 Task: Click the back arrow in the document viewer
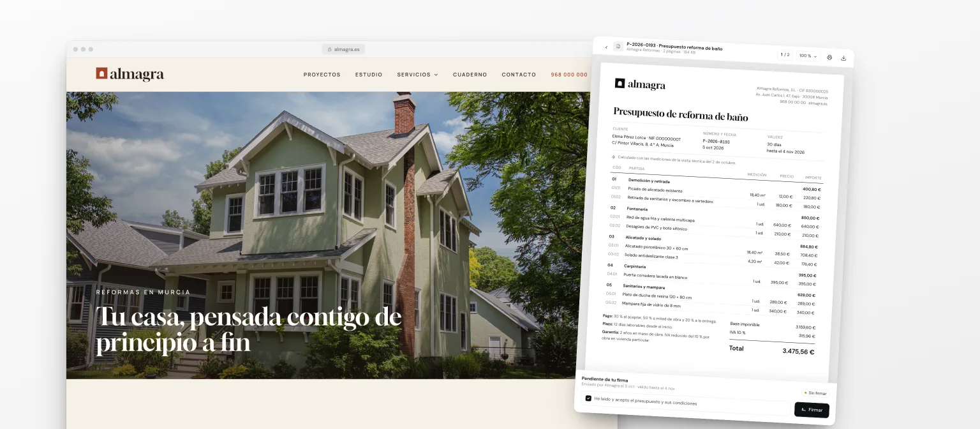[x=606, y=47]
